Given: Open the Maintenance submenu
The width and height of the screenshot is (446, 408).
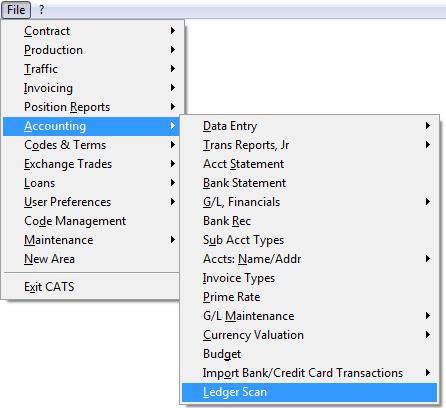Looking at the screenshot, I should click(91, 240).
